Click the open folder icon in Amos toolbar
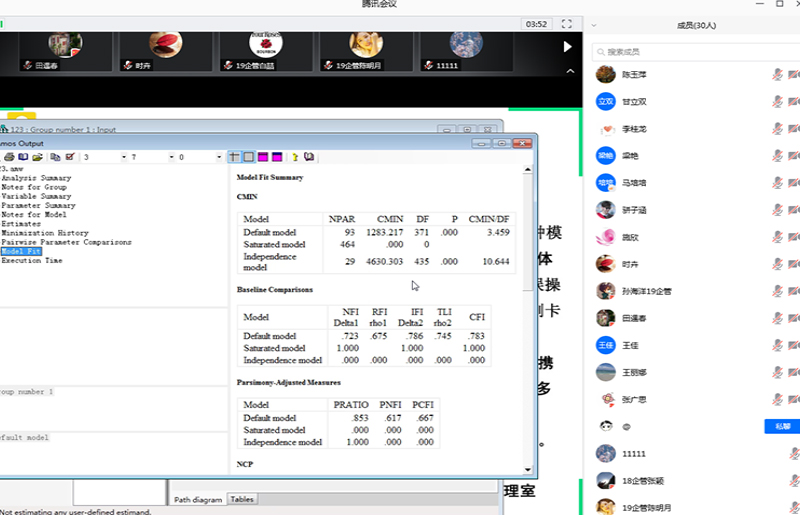The width and height of the screenshot is (800, 515). point(37,157)
